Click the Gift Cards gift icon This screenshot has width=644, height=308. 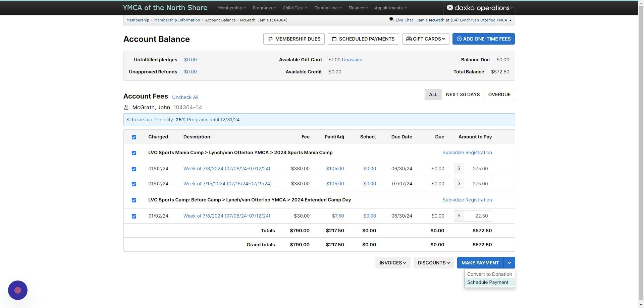click(x=409, y=39)
